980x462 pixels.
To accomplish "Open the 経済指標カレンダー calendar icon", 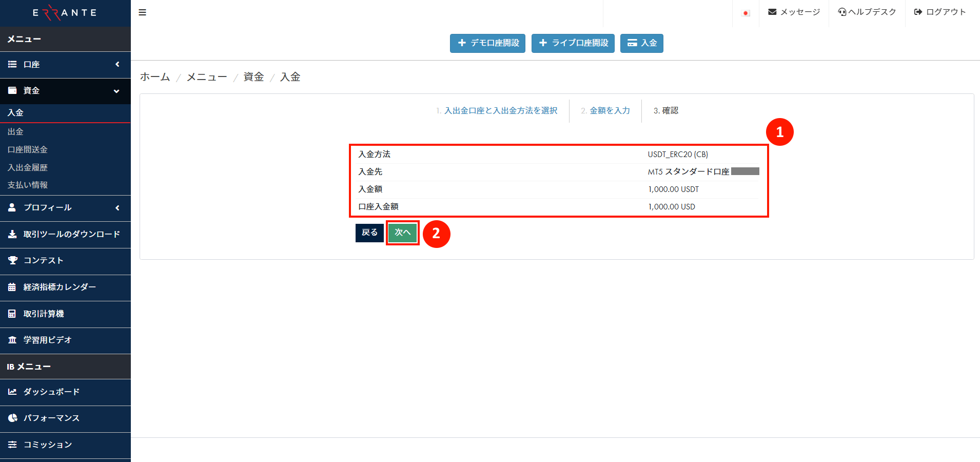I will tap(12, 287).
